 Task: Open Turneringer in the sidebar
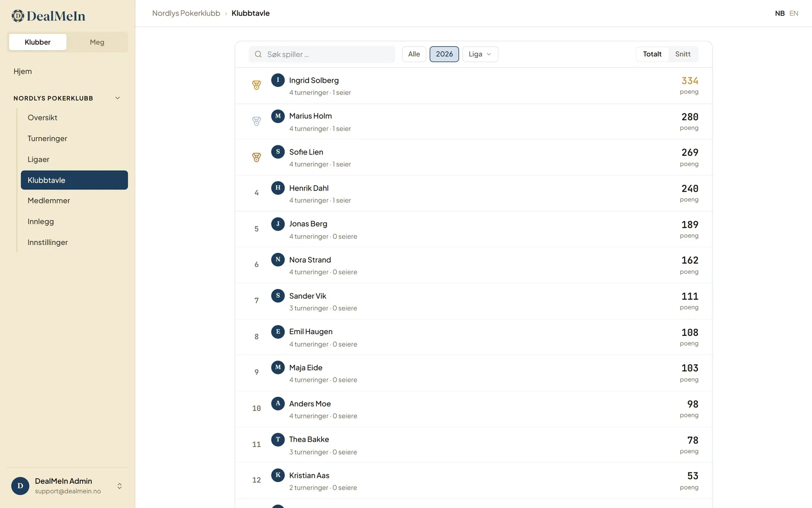click(74, 138)
